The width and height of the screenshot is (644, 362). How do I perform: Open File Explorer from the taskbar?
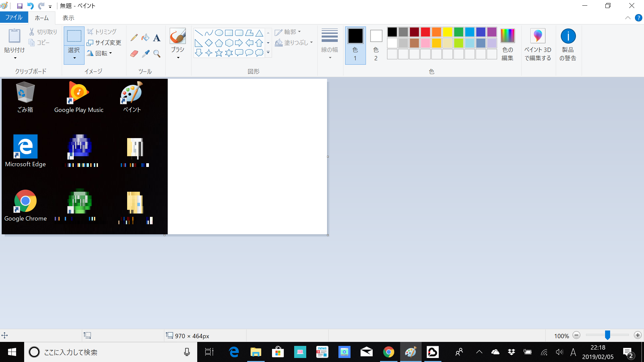[x=256, y=352]
